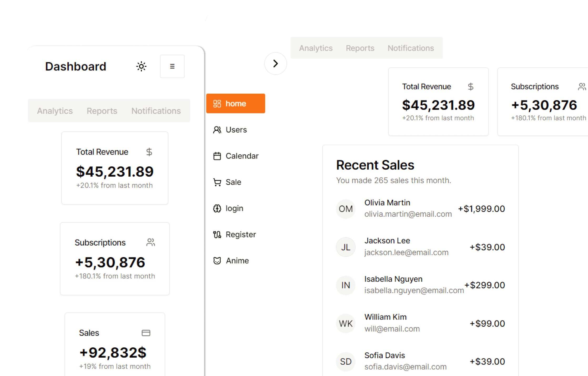The height and width of the screenshot is (376, 588).
Task: Click the Recent Sales heading
Action: (x=375, y=165)
